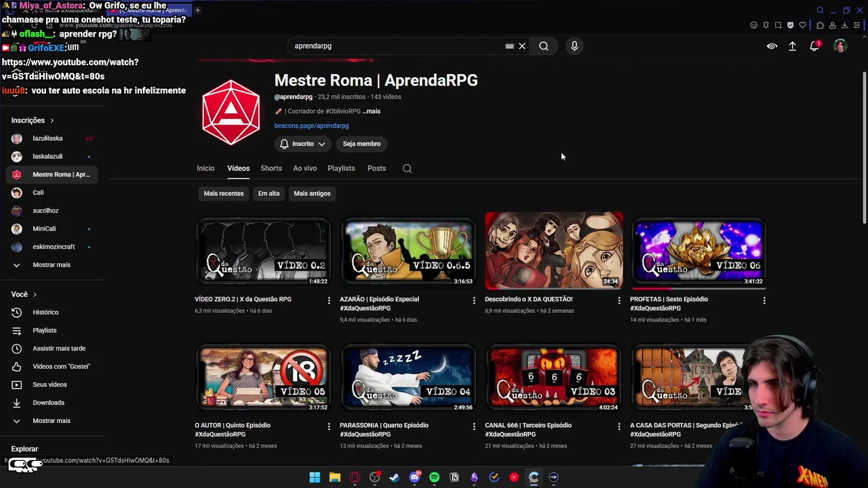Open options menu for PROFETAS video
868x488 pixels.
pyautogui.click(x=764, y=300)
